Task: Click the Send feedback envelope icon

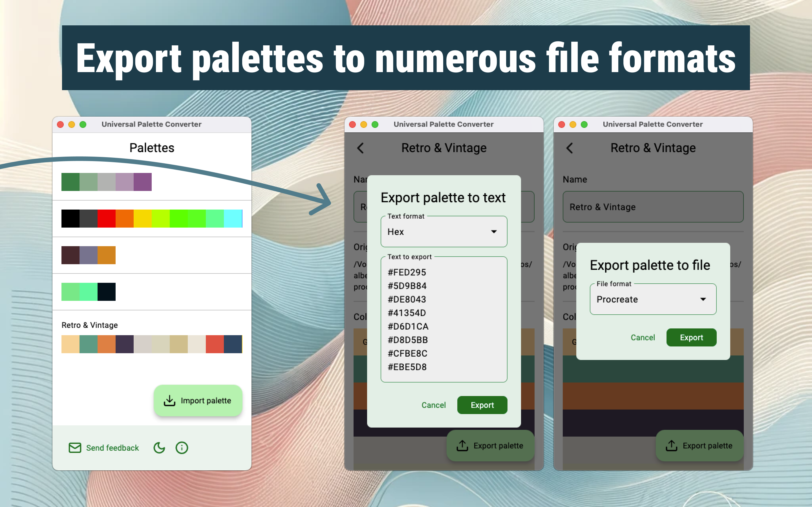Action: [x=75, y=448]
